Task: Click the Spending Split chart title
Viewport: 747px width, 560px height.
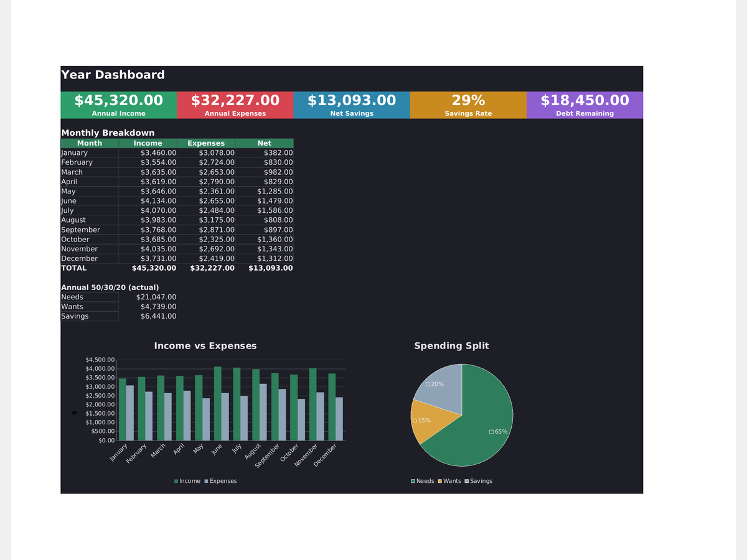Action: point(452,346)
